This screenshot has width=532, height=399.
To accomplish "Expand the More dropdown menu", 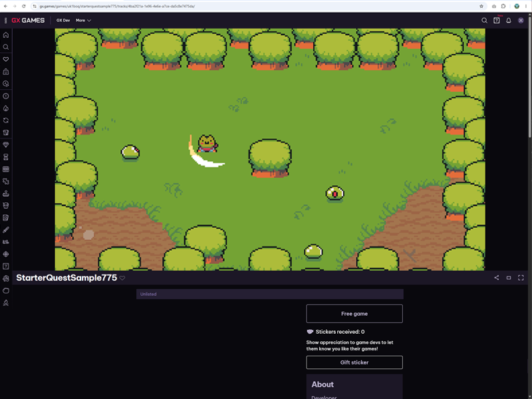I will click(x=83, y=21).
